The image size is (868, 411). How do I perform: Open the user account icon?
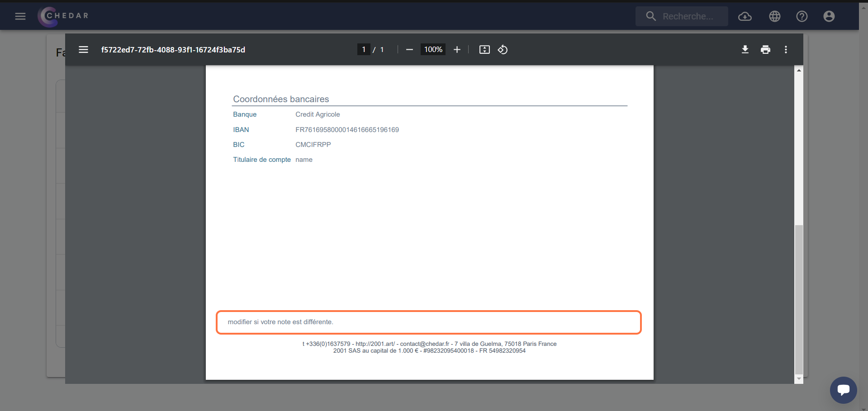(x=829, y=16)
